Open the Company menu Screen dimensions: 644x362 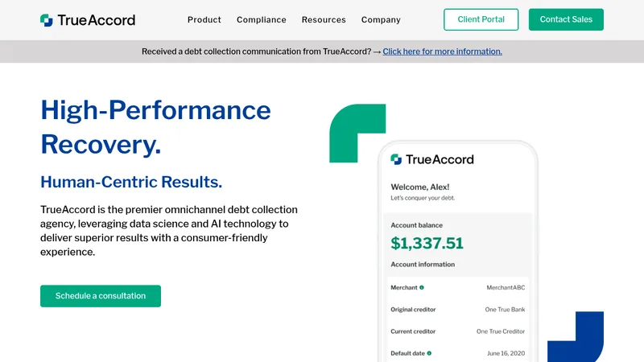click(x=381, y=19)
